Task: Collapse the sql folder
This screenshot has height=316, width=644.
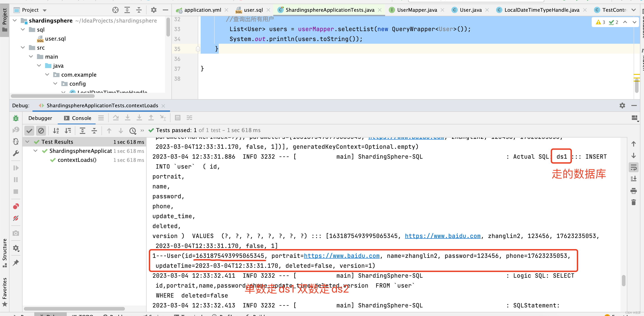Action: [x=23, y=30]
